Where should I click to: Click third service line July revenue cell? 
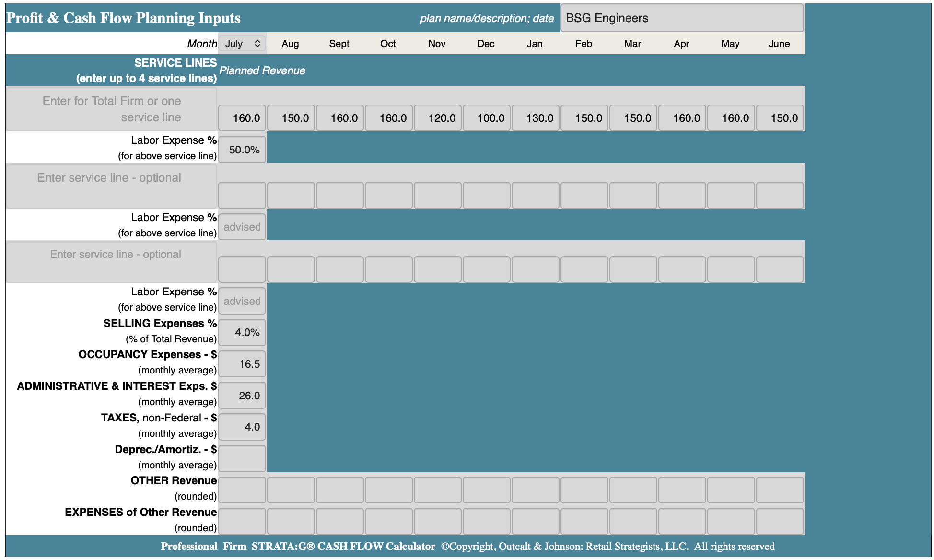tap(242, 269)
